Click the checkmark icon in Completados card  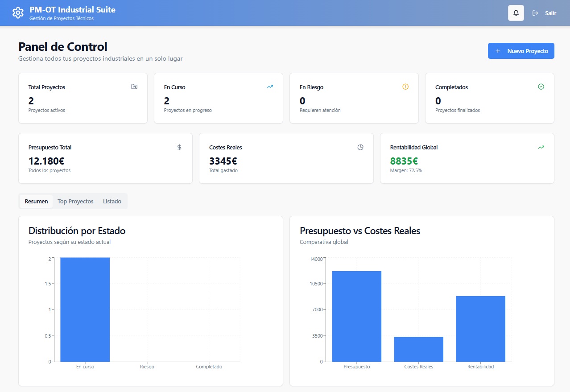(x=541, y=87)
